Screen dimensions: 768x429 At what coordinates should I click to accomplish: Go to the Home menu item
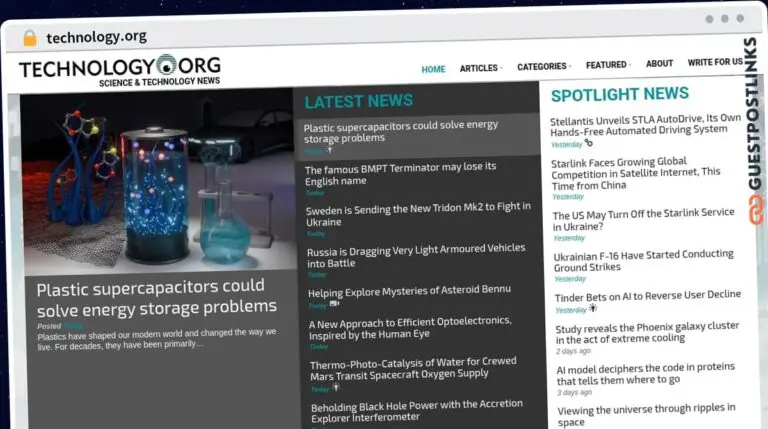(433, 69)
